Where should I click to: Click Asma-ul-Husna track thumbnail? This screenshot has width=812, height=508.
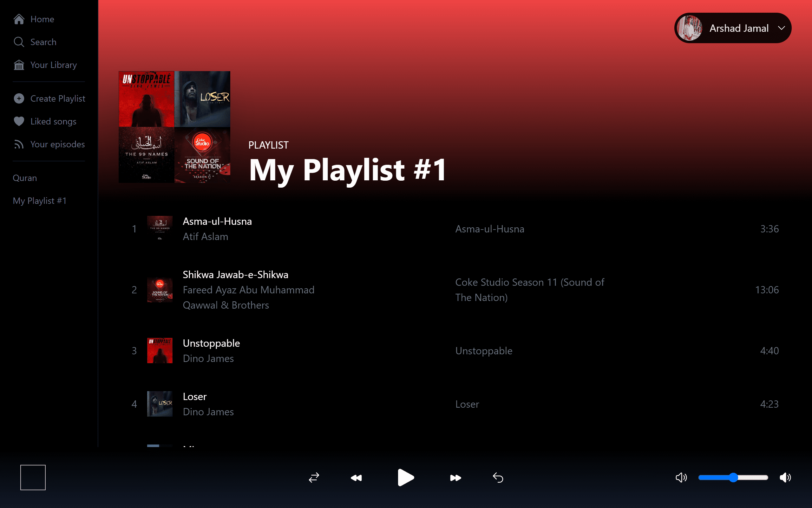click(160, 229)
